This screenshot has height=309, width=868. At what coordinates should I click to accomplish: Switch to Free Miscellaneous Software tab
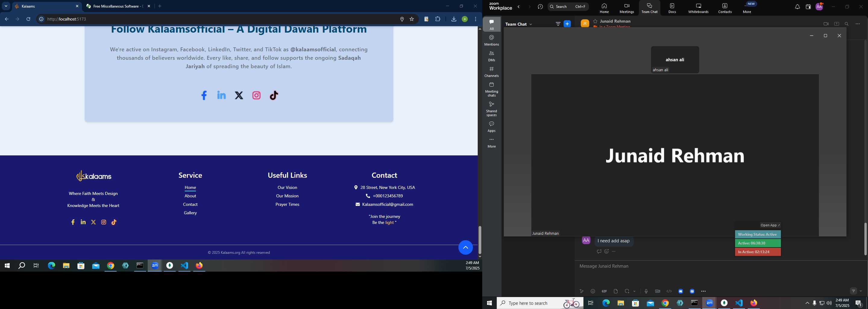click(118, 6)
